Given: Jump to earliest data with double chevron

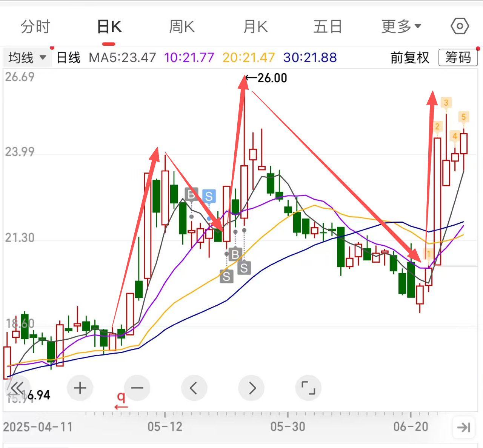Looking at the screenshot, I should pyautogui.click(x=17, y=388).
